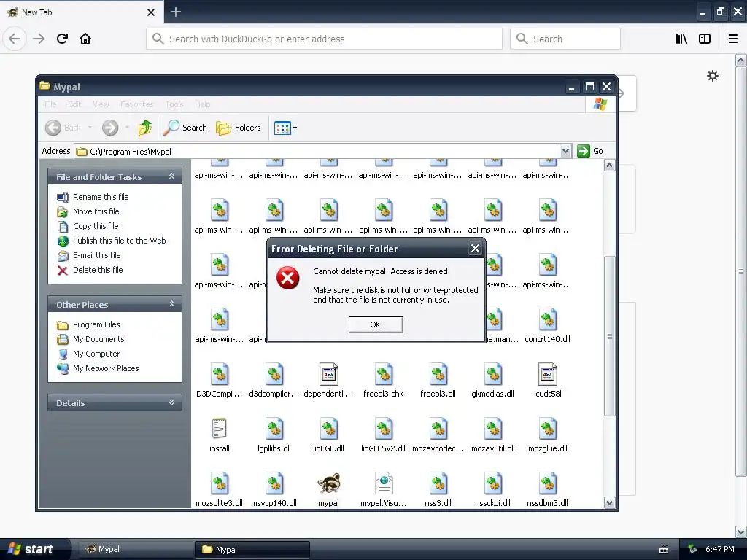Open the Views dropdown button

[285, 128]
